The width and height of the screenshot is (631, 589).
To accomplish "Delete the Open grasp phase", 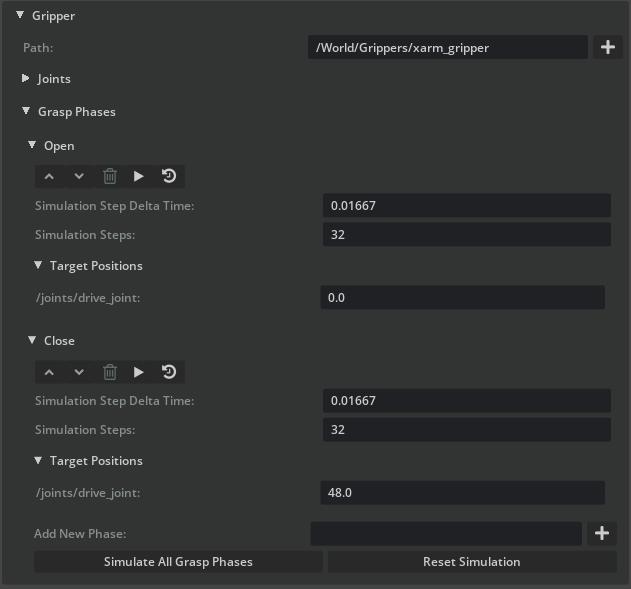I will (110, 176).
